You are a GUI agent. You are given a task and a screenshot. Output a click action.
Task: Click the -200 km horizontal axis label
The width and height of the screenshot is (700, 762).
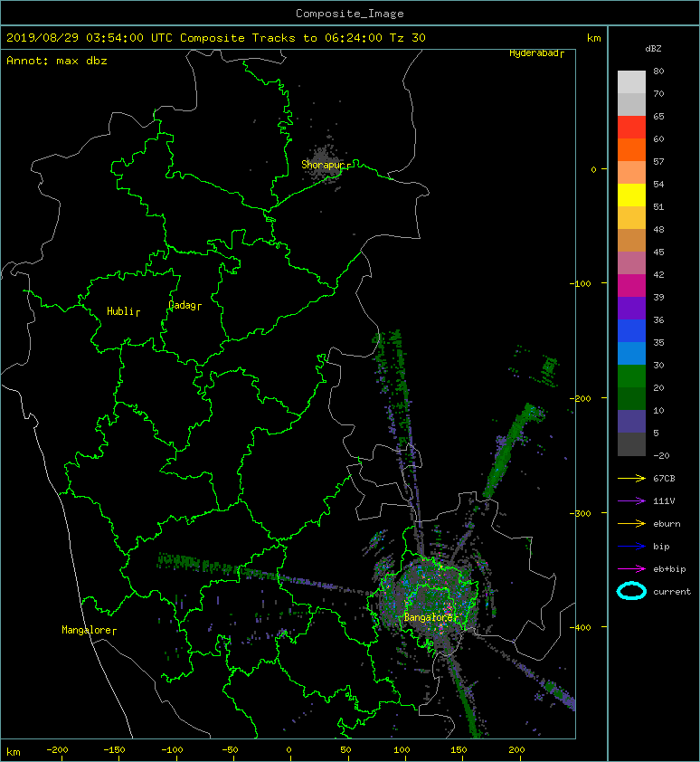tap(57, 750)
